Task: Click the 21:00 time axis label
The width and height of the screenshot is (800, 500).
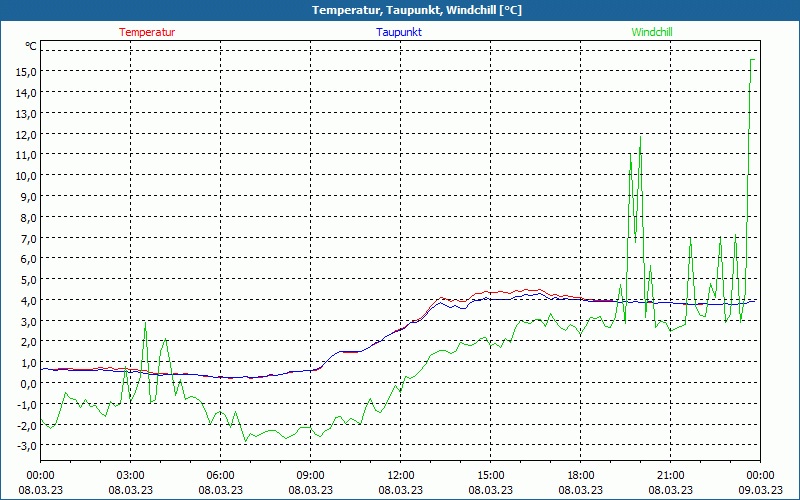Action: click(x=670, y=476)
